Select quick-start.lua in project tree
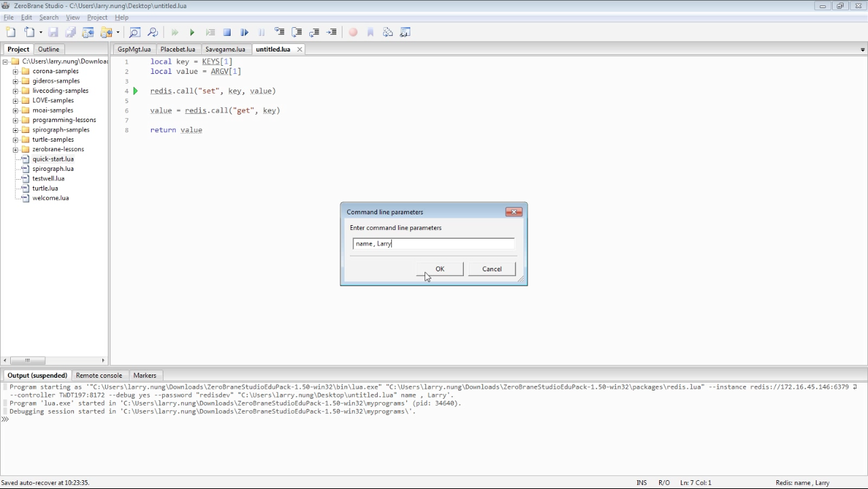 click(53, 159)
